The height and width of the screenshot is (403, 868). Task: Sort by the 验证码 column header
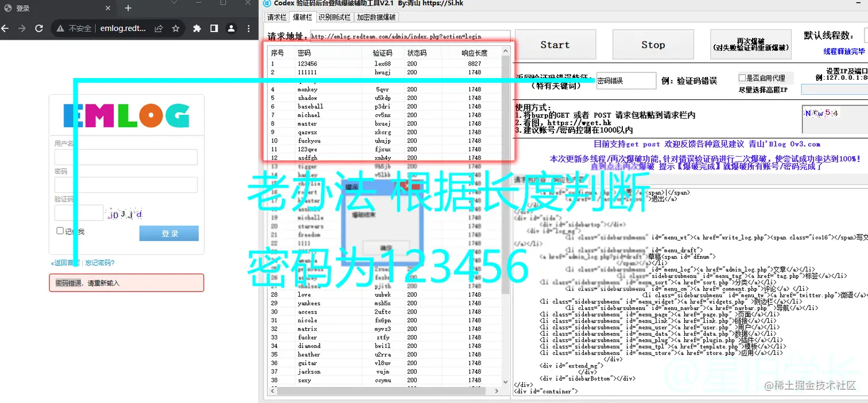click(382, 53)
